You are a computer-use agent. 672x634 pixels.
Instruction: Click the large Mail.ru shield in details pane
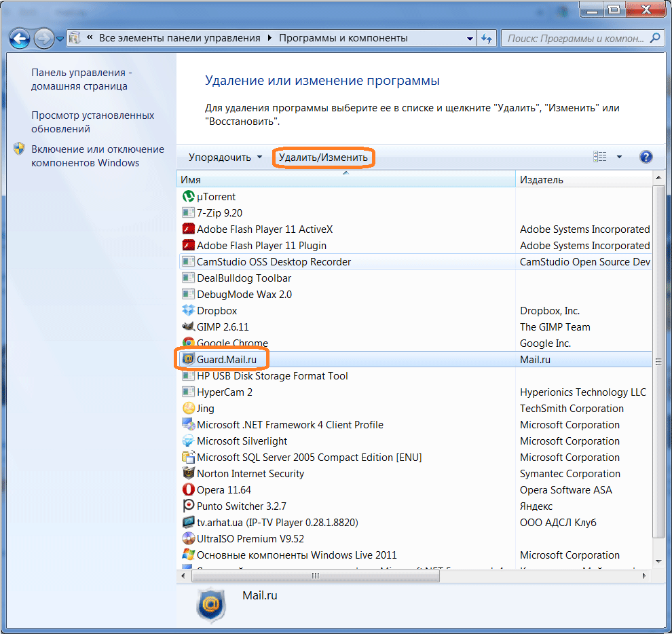(210, 604)
